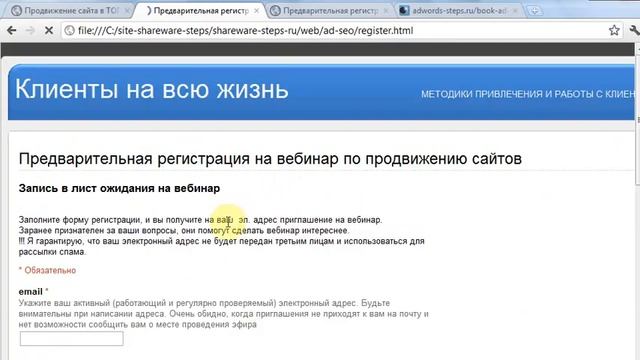Click the Заполните форму регистрации sentence
This screenshot has width=640, height=360.
pyautogui.click(x=200, y=220)
